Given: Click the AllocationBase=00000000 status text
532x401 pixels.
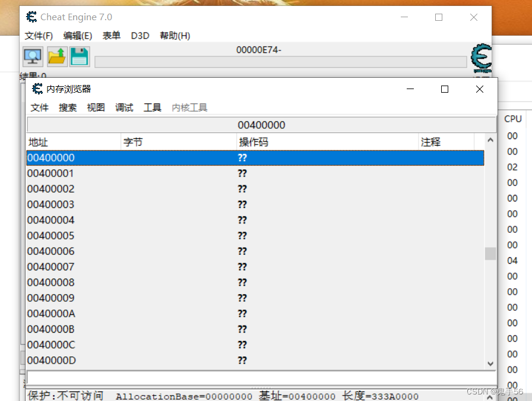Looking at the screenshot, I should (184, 396).
